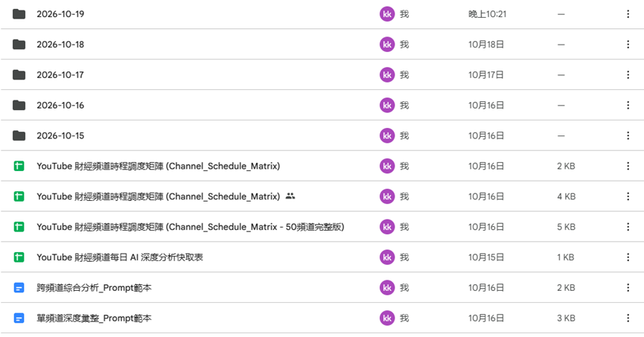Select 單頻道深度彙整_Prompt範本 document name

click(94, 318)
